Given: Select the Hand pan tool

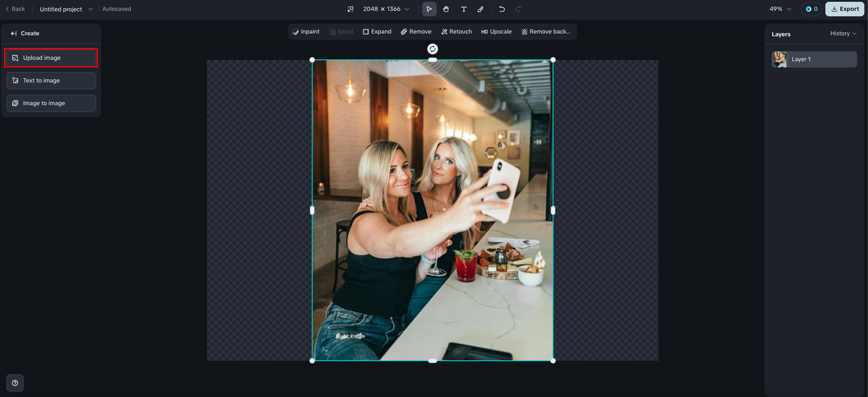Looking at the screenshot, I should click(446, 9).
